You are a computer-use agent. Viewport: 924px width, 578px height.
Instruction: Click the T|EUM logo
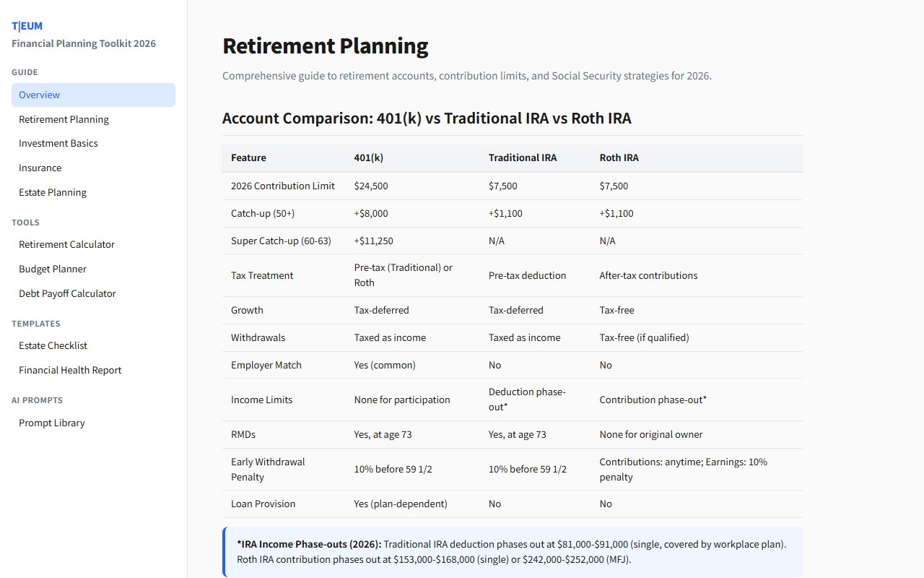27,25
